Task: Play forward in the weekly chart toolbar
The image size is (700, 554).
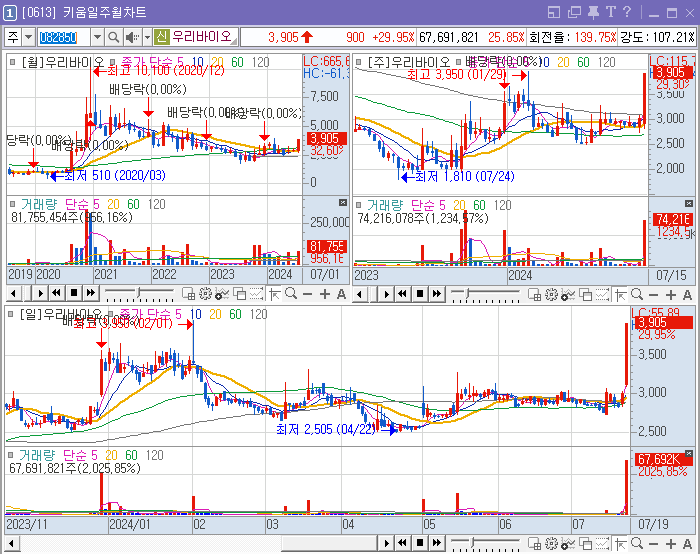Action: click(387, 294)
